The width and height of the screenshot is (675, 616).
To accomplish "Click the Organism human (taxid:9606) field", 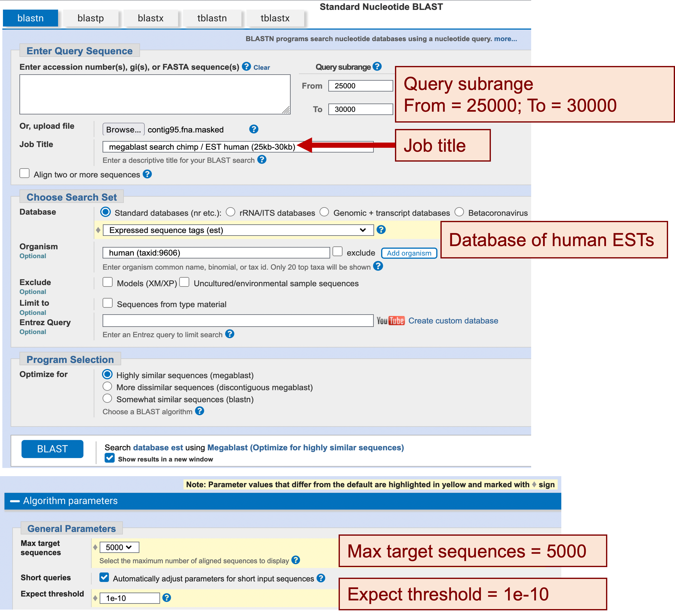I will pyautogui.click(x=216, y=253).
